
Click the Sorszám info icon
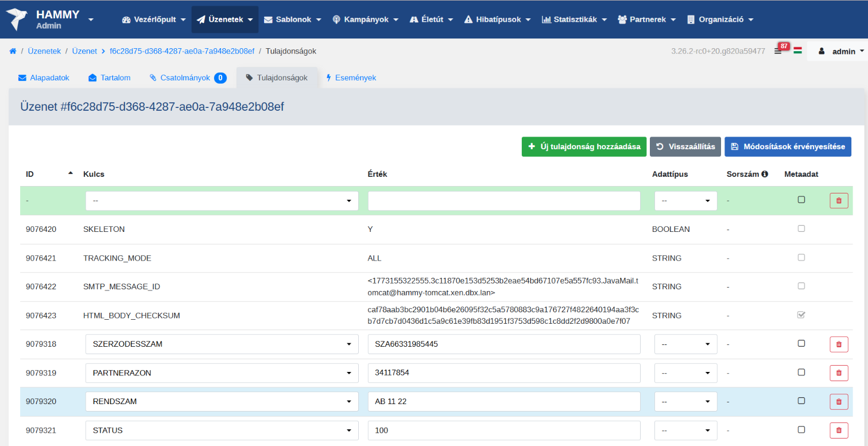coord(765,174)
